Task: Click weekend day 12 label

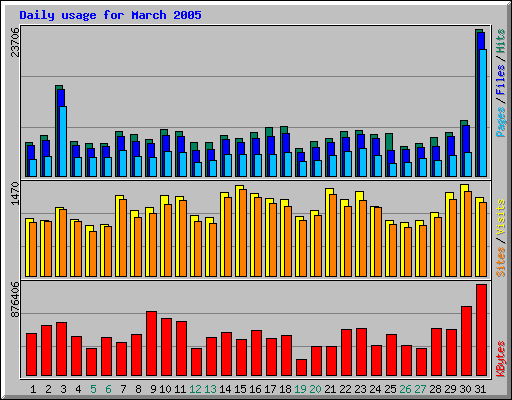Action: [195, 389]
